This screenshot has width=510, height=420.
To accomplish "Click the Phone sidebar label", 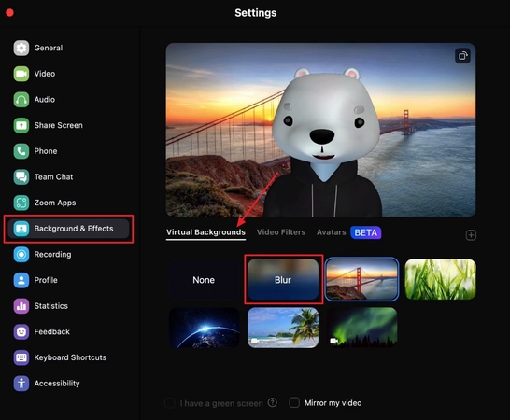I will (46, 151).
